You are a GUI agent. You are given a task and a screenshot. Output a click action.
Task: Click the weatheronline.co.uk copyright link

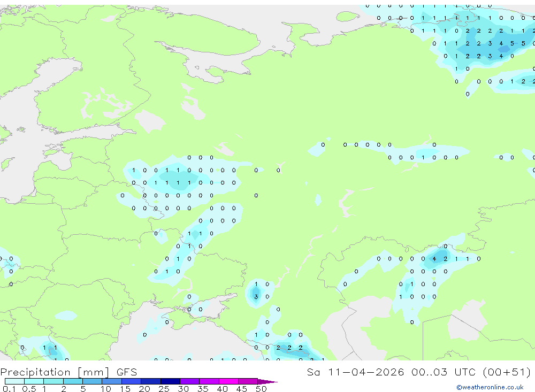[490, 387]
